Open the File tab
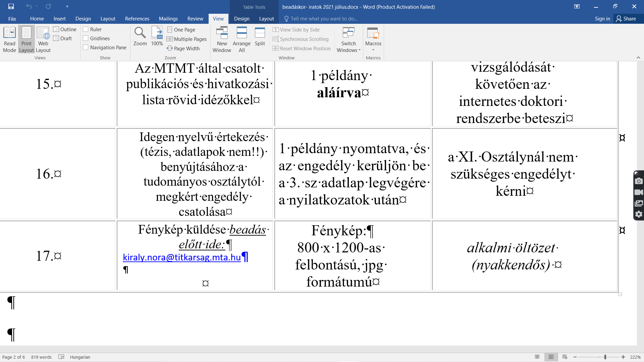This screenshot has height=362, width=644. (12, 19)
